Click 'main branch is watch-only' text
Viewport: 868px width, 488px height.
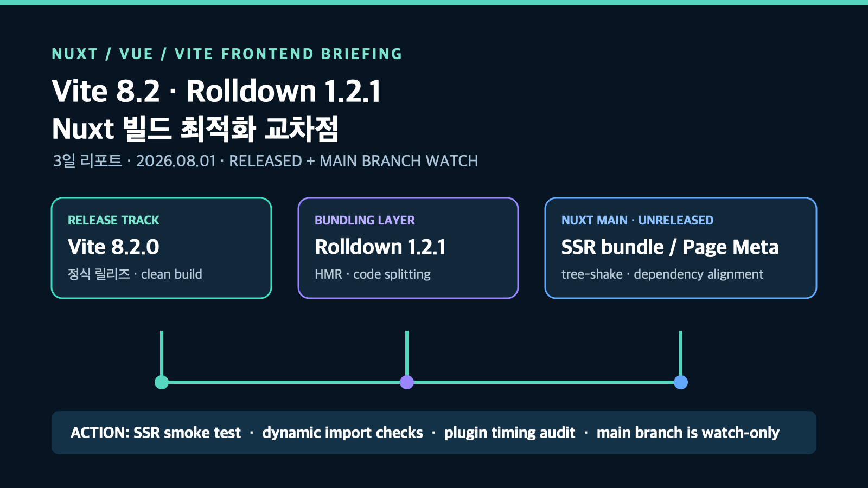click(688, 433)
